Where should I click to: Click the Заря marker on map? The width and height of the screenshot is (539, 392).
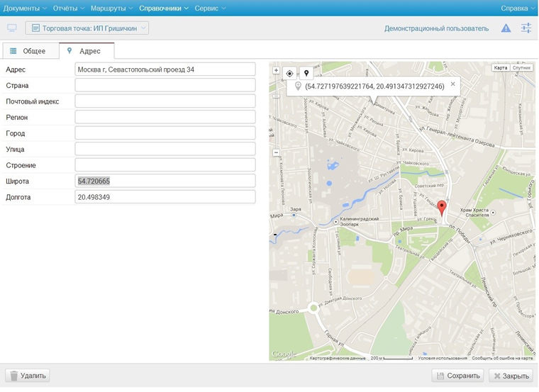coord(294,215)
